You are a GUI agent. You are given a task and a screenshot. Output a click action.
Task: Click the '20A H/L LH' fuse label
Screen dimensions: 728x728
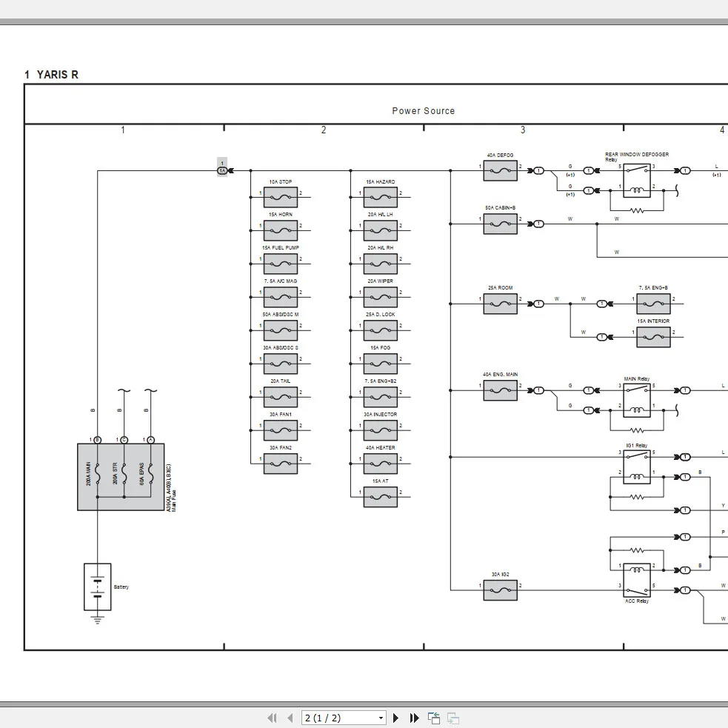coord(380,215)
